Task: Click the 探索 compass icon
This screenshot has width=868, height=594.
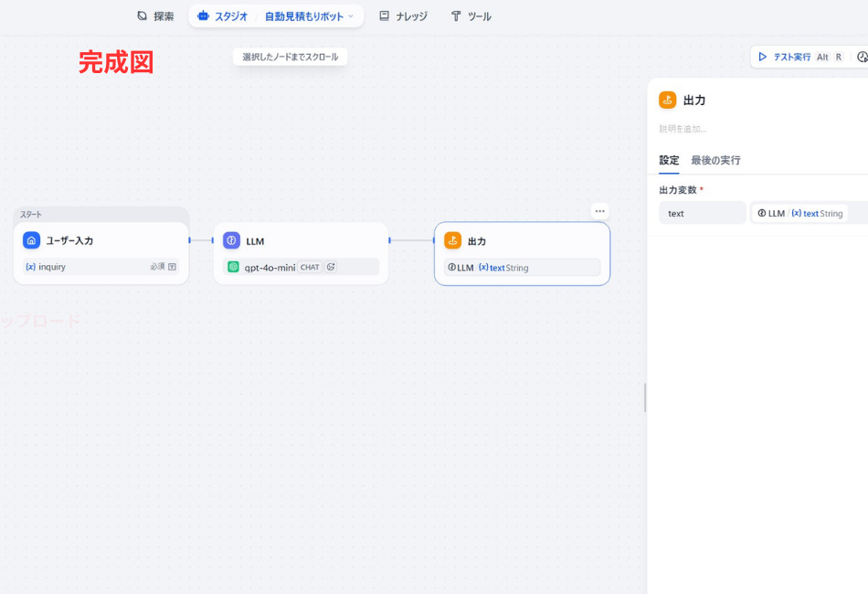Action: point(142,16)
